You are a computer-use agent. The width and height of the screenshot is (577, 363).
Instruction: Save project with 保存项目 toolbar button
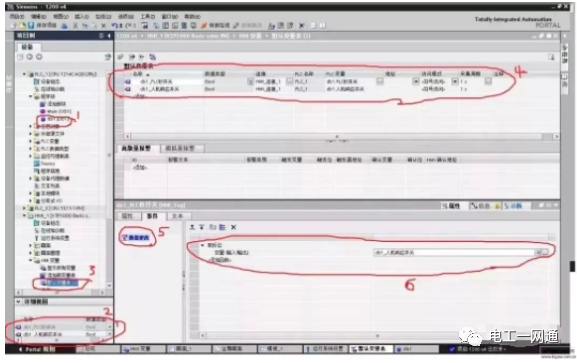(42, 25)
